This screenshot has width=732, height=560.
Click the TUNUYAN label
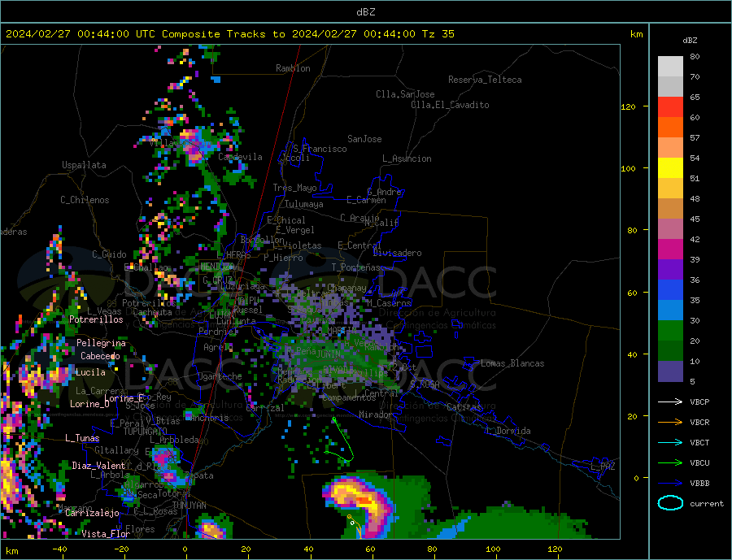(x=189, y=506)
